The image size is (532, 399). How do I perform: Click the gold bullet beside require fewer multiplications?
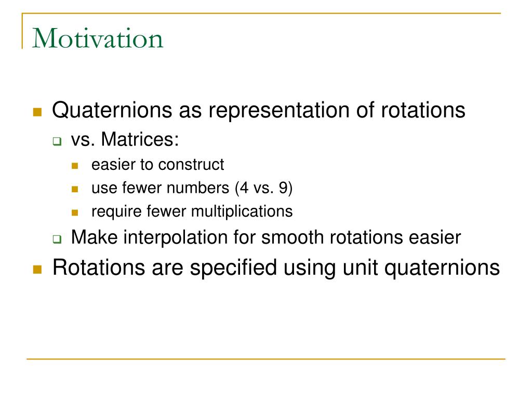pos(75,212)
